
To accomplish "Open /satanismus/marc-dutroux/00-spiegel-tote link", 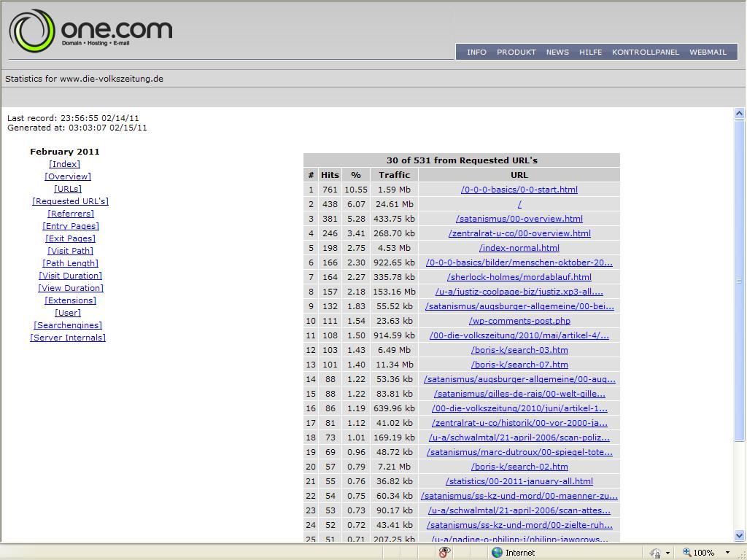I will [x=519, y=452].
